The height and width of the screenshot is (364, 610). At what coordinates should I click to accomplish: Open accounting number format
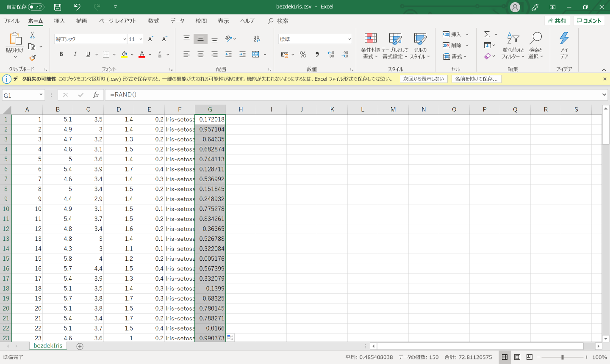tap(285, 54)
